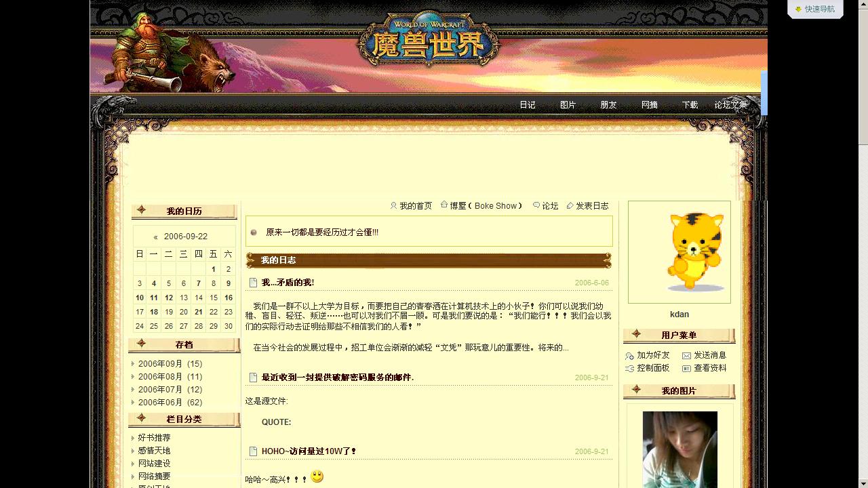Click the smiley face emoticon
This screenshot has width=868, height=488.
(317, 476)
